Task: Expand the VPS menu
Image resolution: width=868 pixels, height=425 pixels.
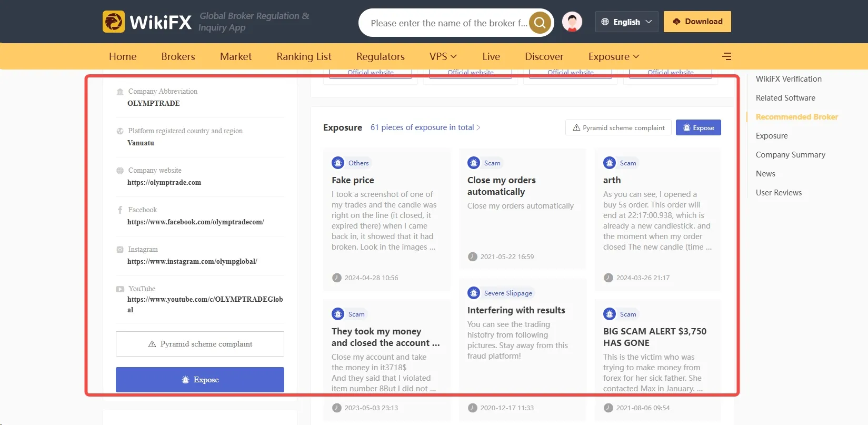Action: click(x=443, y=56)
